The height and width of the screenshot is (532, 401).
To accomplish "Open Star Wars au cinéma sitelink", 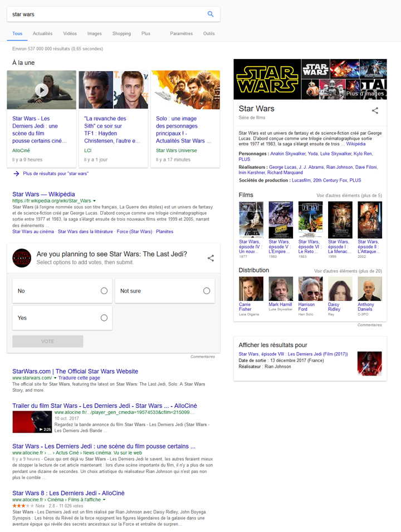I will 33,231.
